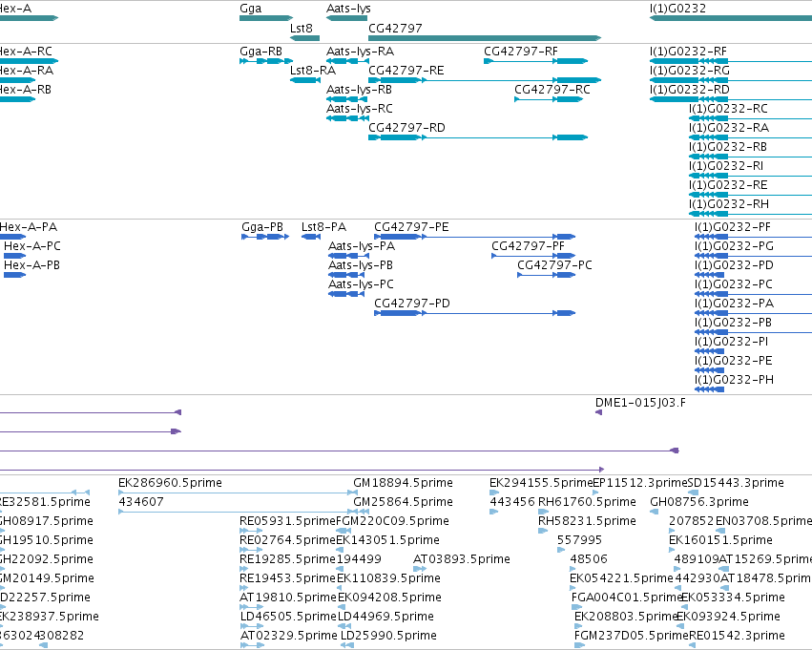This screenshot has height=650, width=812.
Task: Click transcript l(1)G0232-RF
Action: [x=731, y=61]
